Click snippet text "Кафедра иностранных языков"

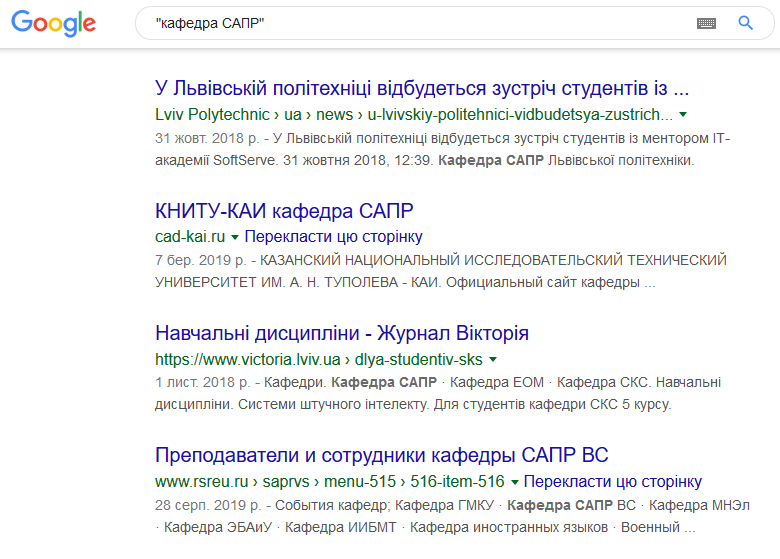click(x=509, y=527)
